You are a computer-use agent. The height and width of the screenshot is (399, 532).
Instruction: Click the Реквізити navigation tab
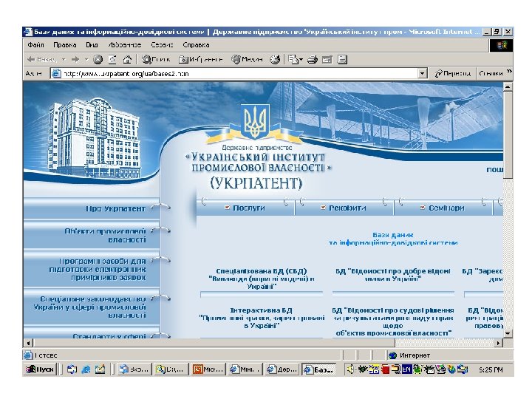344,208
